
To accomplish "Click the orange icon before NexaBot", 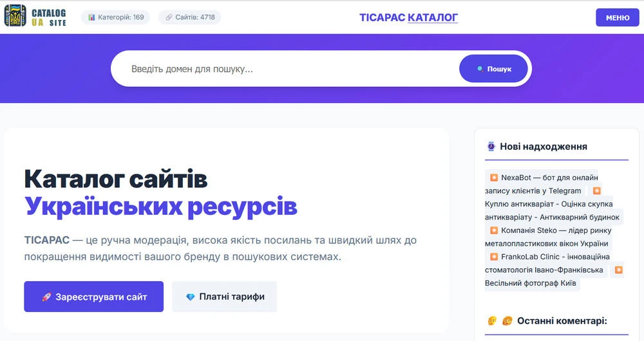I will [x=493, y=178].
